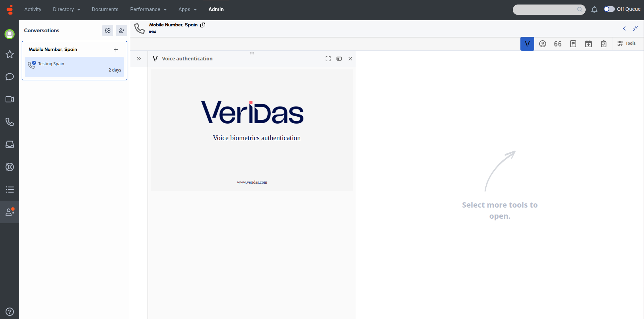This screenshot has width=644, height=319.
Task: Open the user avatar presence icon
Action: coord(9,34)
